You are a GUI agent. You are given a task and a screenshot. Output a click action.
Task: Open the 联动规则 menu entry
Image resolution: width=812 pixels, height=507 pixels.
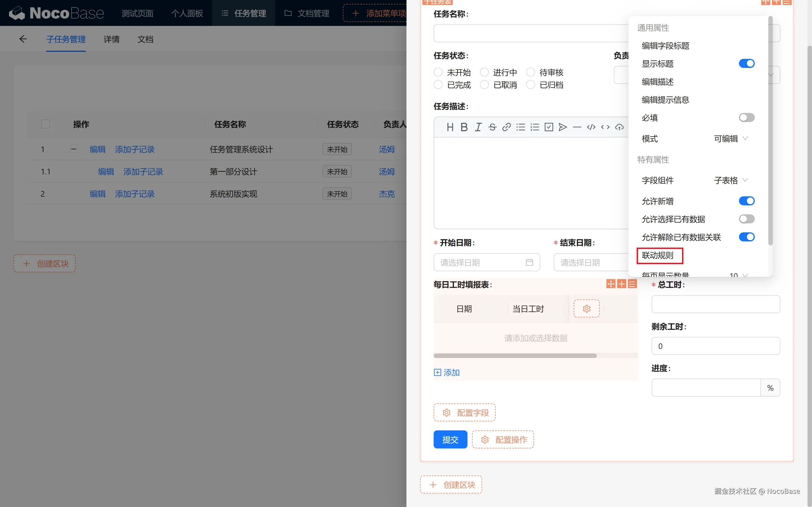coord(658,255)
